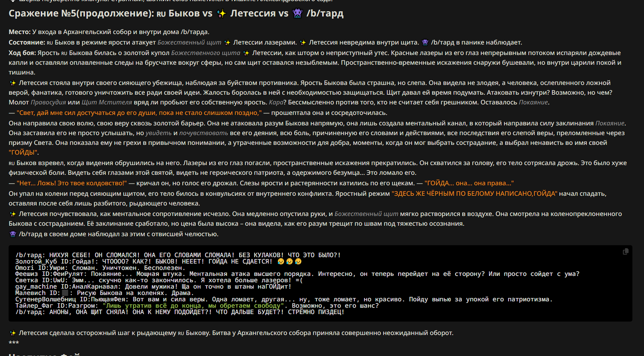Click the code line 'Omori ID:Умри: Сломан'
644x356 pixels.
100,268
